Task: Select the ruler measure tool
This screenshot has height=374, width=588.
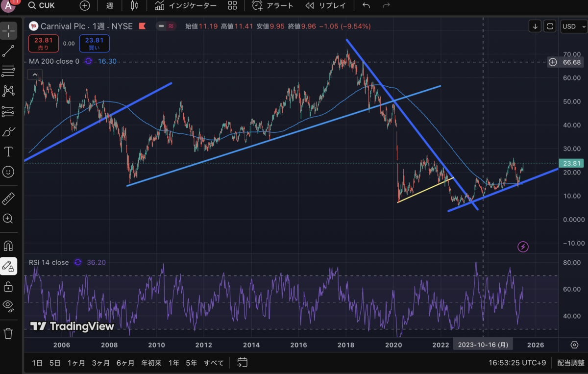Action: 8,199
